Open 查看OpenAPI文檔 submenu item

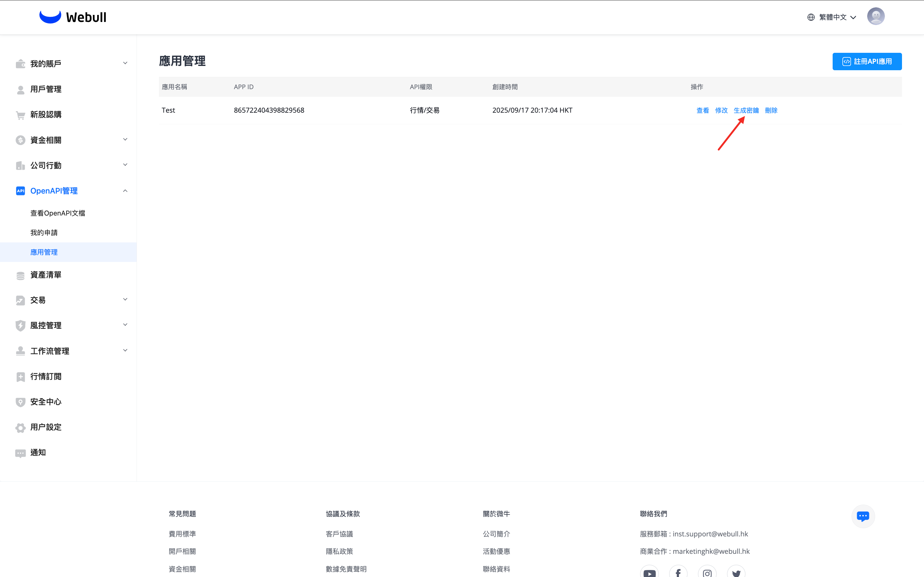coord(58,213)
